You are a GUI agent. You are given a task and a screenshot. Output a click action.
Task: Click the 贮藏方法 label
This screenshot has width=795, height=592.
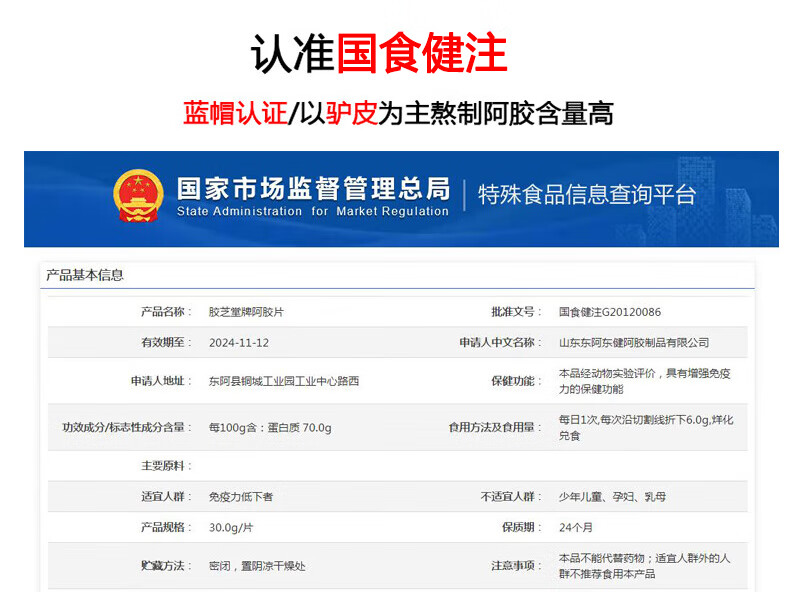pyautogui.click(x=166, y=566)
